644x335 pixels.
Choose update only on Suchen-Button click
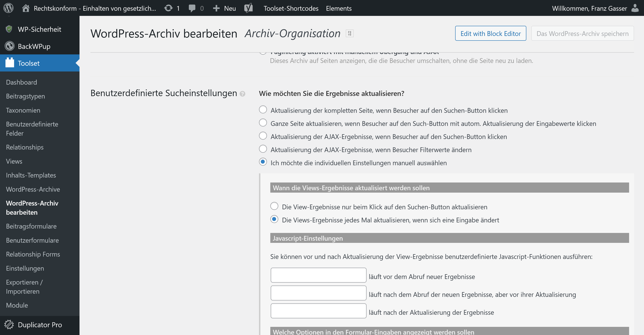click(274, 206)
